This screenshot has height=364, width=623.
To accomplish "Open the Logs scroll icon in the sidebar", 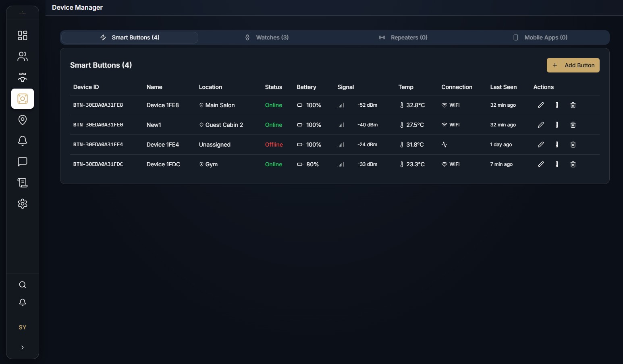I will tap(22, 183).
